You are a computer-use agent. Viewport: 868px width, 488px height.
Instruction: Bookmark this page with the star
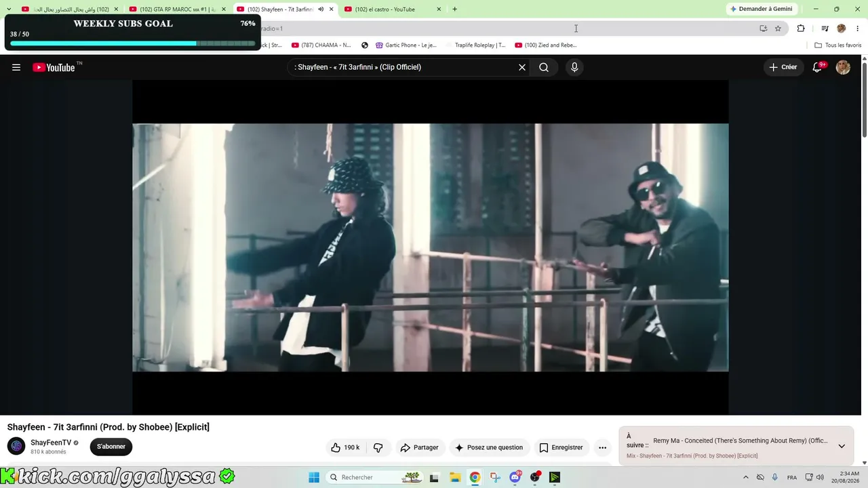point(778,28)
